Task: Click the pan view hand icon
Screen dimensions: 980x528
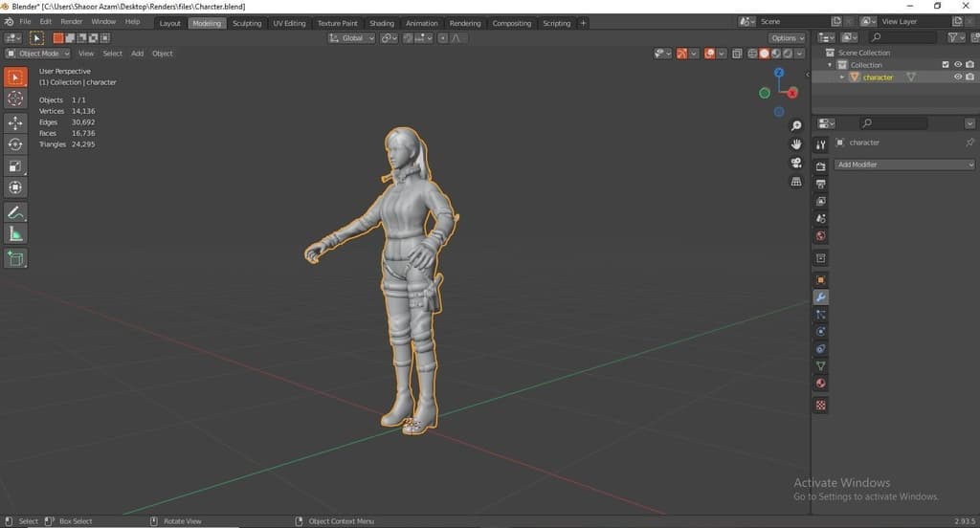Action: [x=796, y=143]
